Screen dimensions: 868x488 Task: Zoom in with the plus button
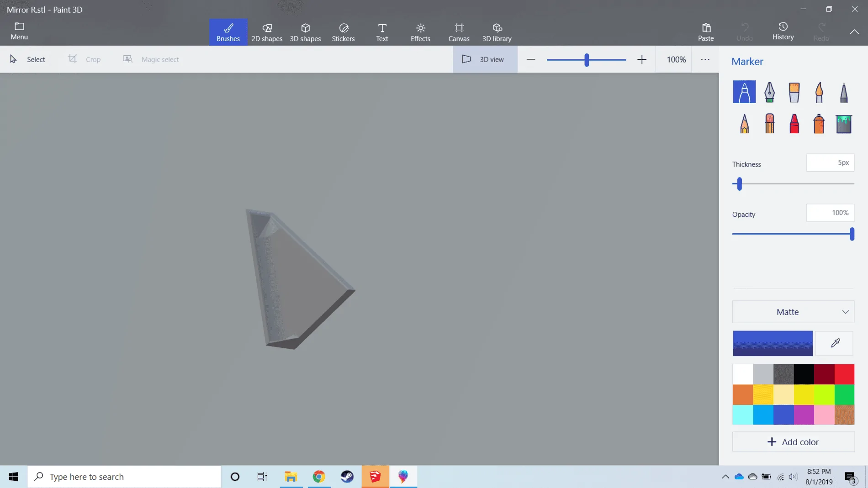(642, 59)
